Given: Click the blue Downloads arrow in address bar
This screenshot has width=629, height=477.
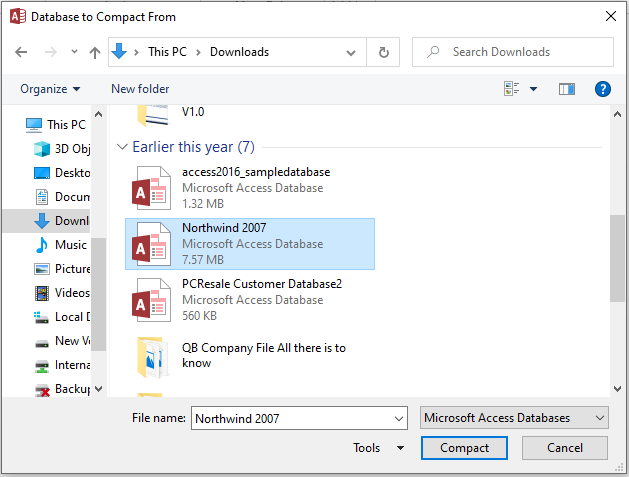Looking at the screenshot, I should coord(119,51).
